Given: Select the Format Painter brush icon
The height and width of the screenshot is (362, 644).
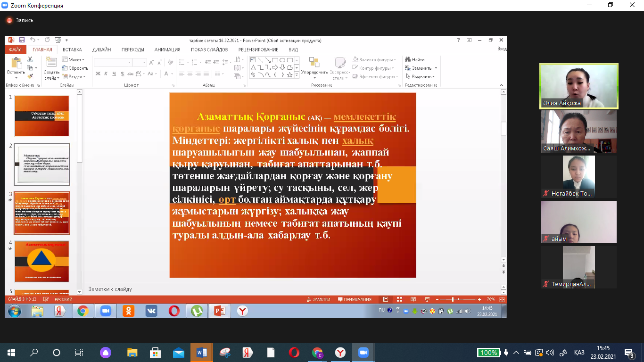Looking at the screenshot, I should pos(30,76).
